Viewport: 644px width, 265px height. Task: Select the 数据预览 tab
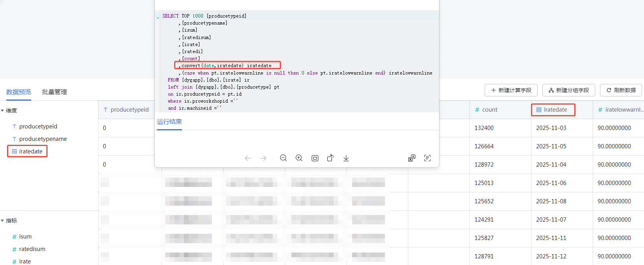click(x=19, y=92)
